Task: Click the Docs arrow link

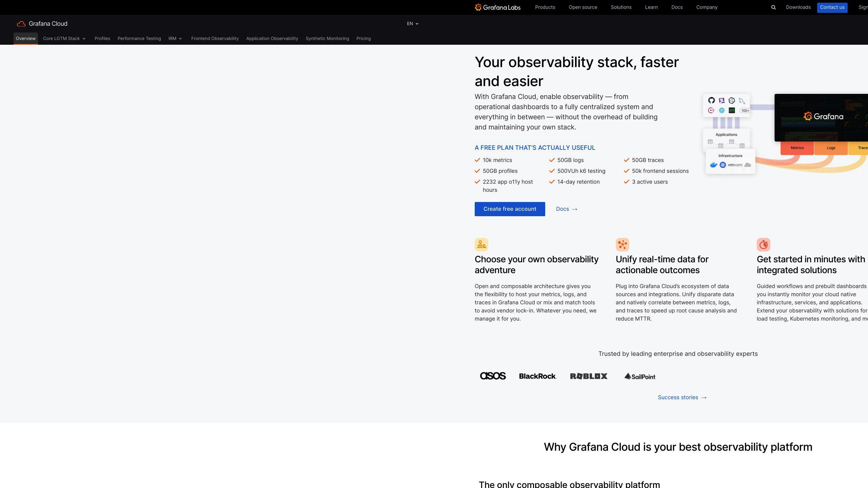Action: 566,208
